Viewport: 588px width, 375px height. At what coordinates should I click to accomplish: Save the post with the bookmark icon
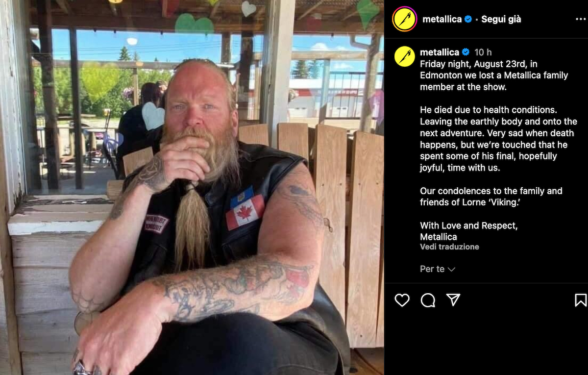pos(580,300)
